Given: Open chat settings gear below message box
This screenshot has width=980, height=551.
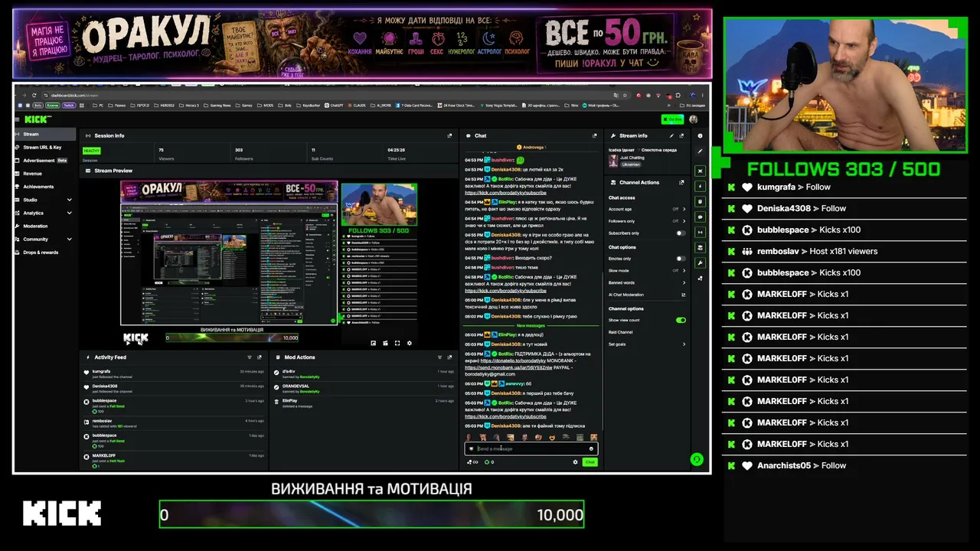Looking at the screenshot, I should (575, 462).
